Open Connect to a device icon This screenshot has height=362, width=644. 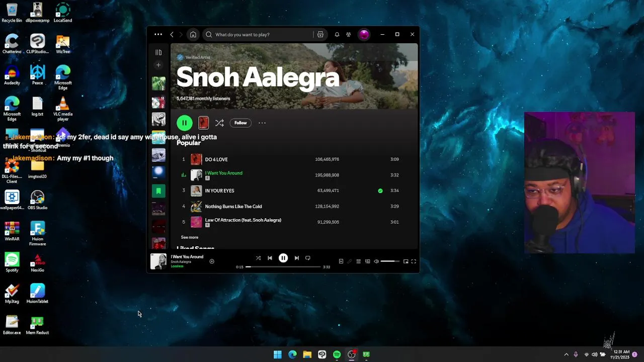tap(367, 261)
